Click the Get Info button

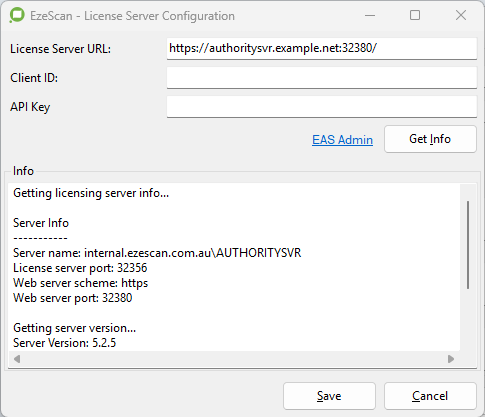430,139
